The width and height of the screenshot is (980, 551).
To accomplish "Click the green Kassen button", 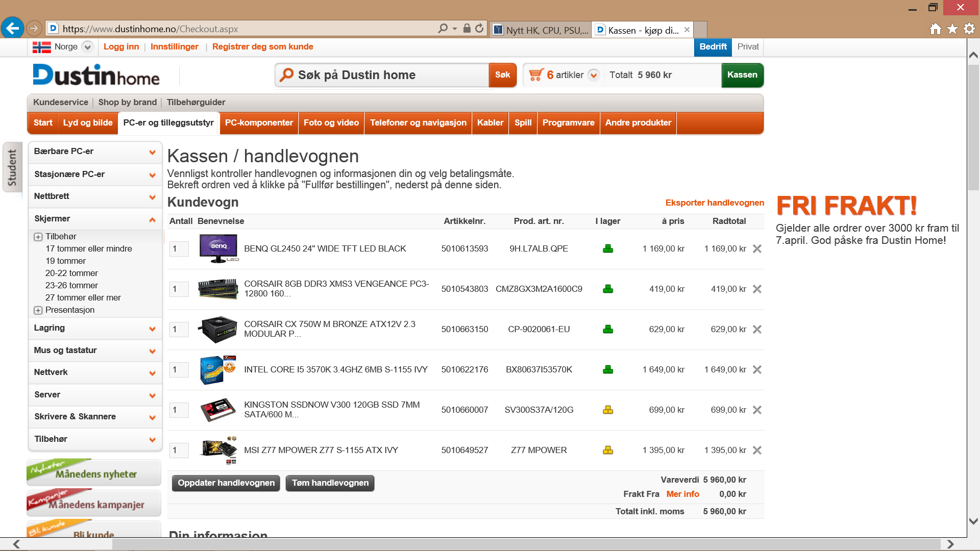I will 742,75.
